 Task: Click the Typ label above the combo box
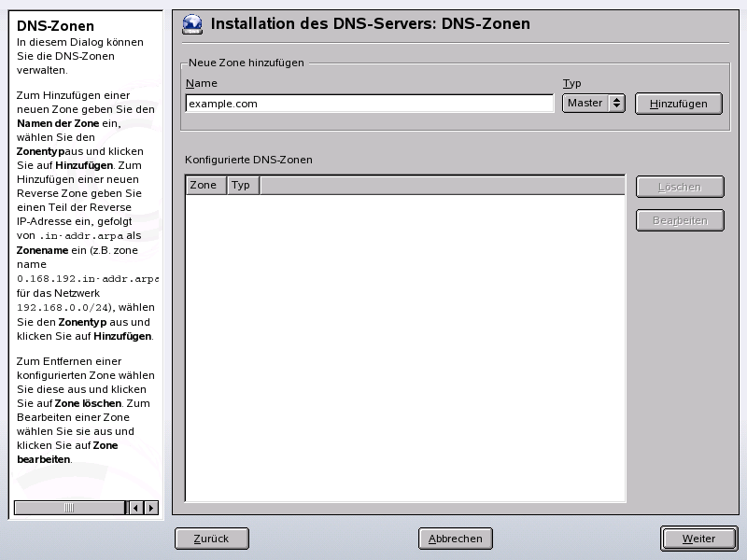(x=570, y=82)
